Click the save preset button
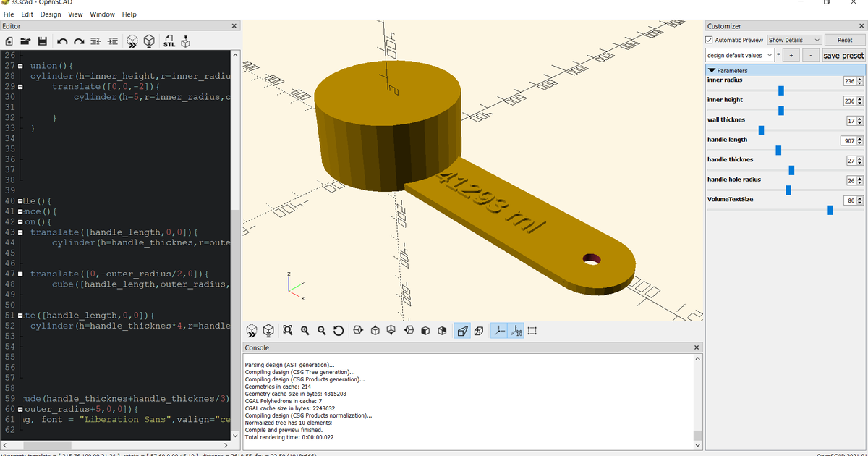Image resolution: width=868 pixels, height=456 pixels. [843, 55]
